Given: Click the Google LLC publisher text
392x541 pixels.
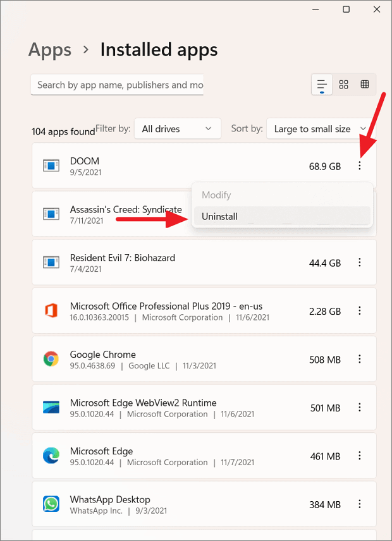Looking at the screenshot, I should pos(149,366).
